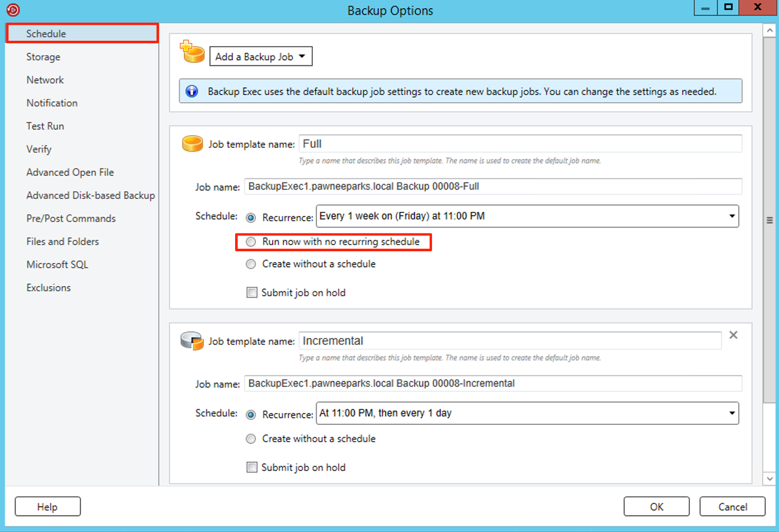Open the Test Run settings page

click(45, 126)
